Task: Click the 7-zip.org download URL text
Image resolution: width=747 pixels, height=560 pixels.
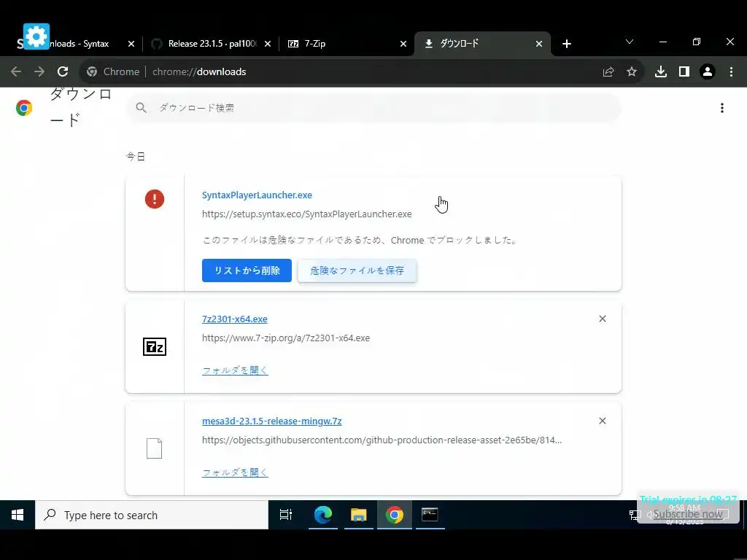Action: click(286, 338)
